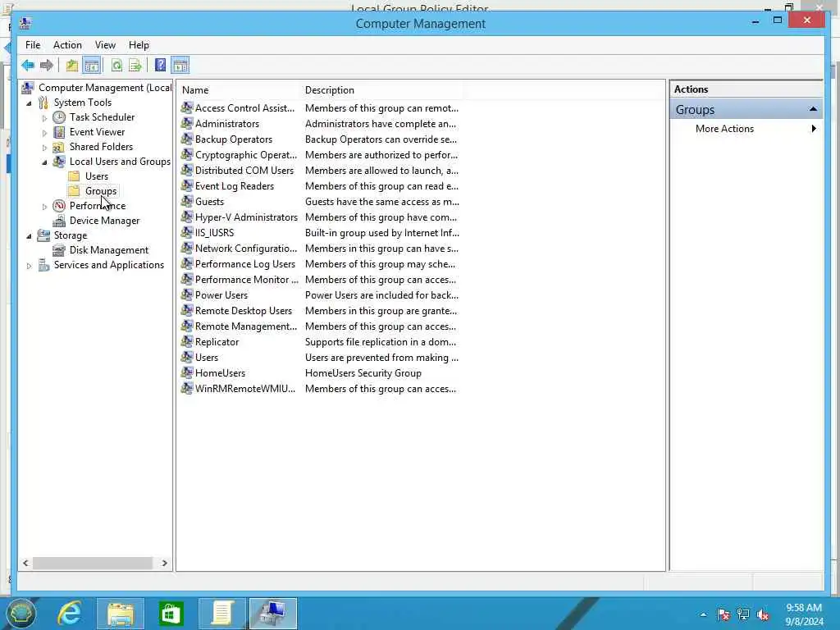Click the tree pane scroll right arrow
The image size is (840, 630).
[x=164, y=563]
